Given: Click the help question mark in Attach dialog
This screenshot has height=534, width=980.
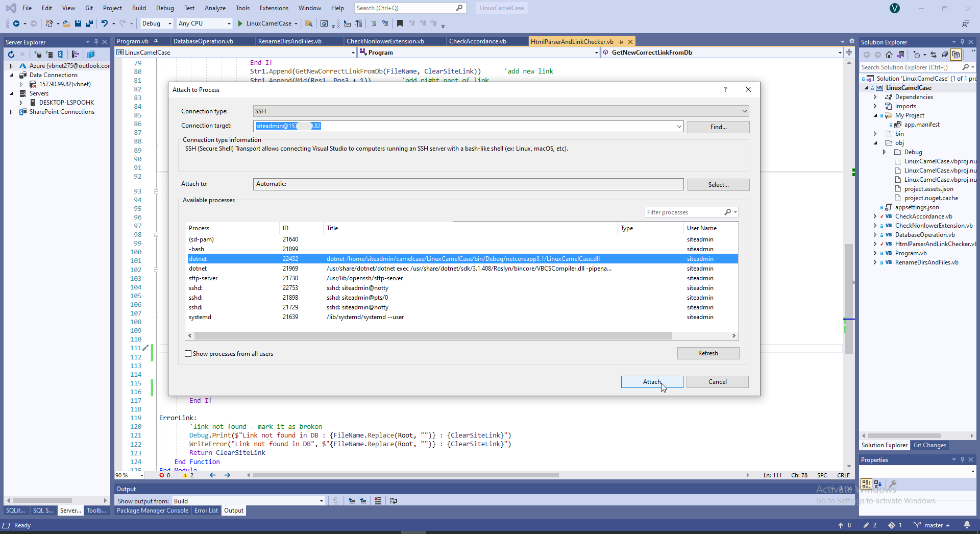Looking at the screenshot, I should pyautogui.click(x=725, y=89).
